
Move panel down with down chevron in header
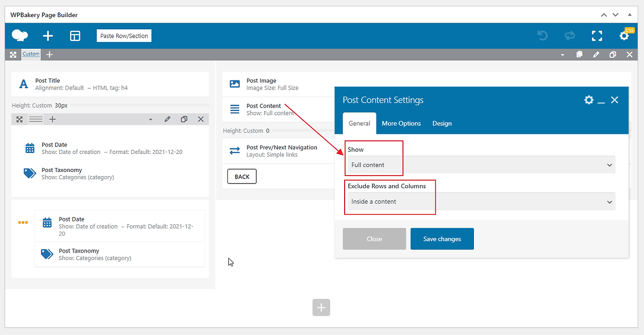pyautogui.click(x=616, y=15)
